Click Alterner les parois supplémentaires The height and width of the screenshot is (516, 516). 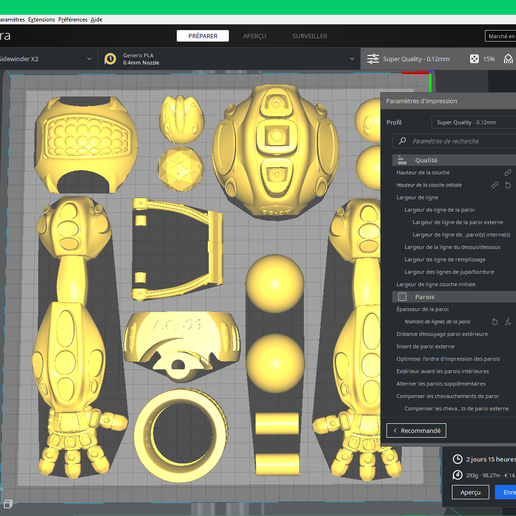(x=441, y=384)
